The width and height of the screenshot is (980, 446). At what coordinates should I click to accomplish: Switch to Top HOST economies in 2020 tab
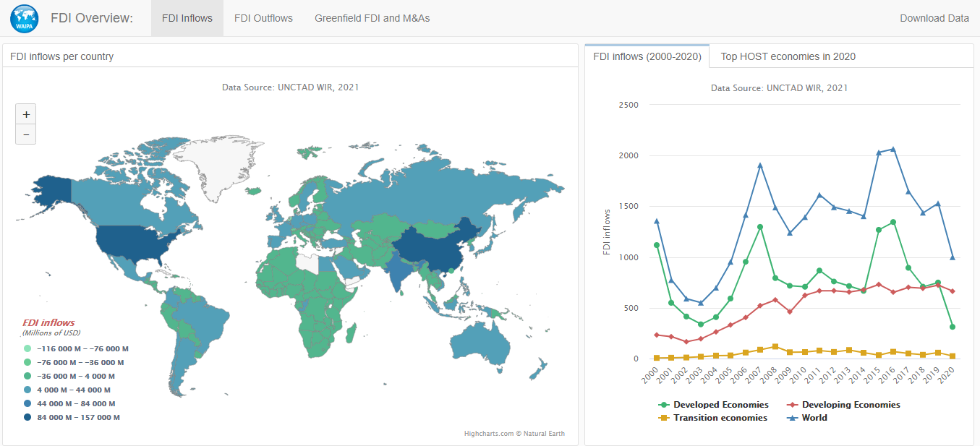(788, 56)
